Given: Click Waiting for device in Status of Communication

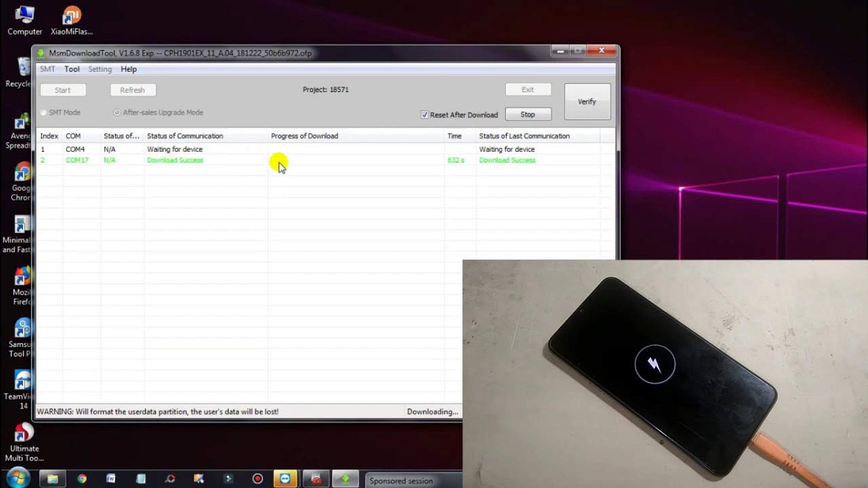Looking at the screenshot, I should 175,149.
